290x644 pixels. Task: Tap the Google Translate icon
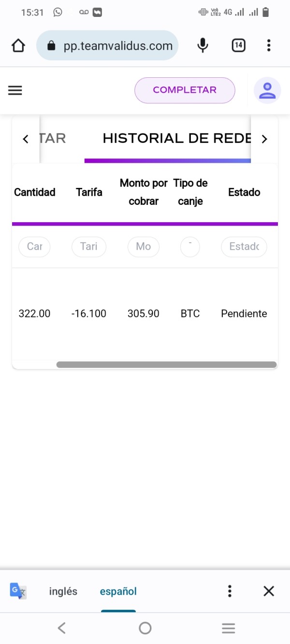(x=18, y=591)
